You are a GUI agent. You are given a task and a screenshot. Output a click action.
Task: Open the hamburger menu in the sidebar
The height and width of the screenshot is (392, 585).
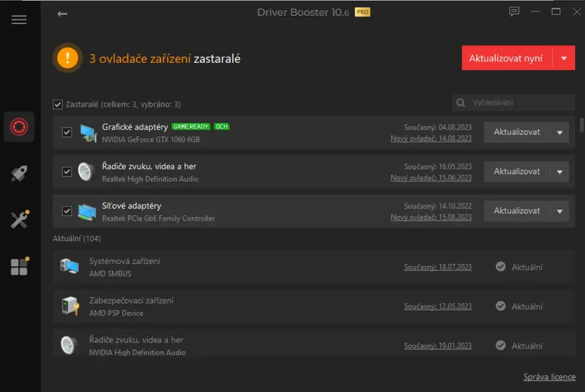click(x=19, y=19)
